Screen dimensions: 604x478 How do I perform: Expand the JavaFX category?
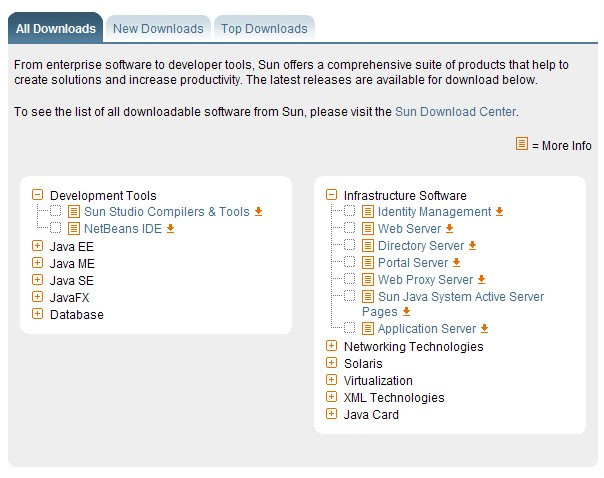(37, 297)
